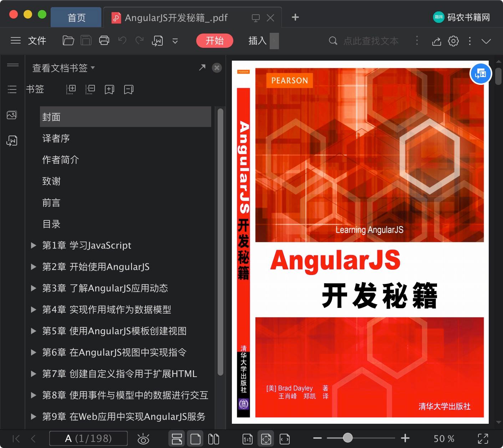Go to the 首页 tab
503x448 pixels.
click(76, 17)
